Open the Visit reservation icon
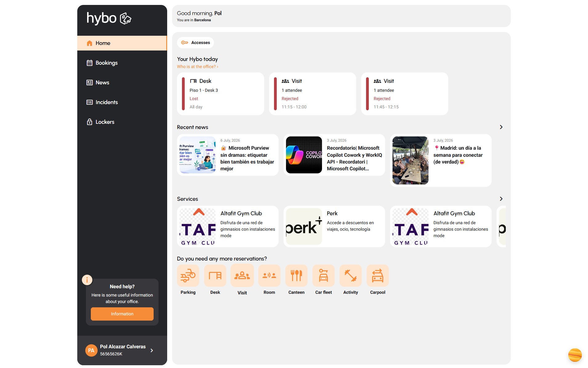588x368 pixels. point(242,276)
